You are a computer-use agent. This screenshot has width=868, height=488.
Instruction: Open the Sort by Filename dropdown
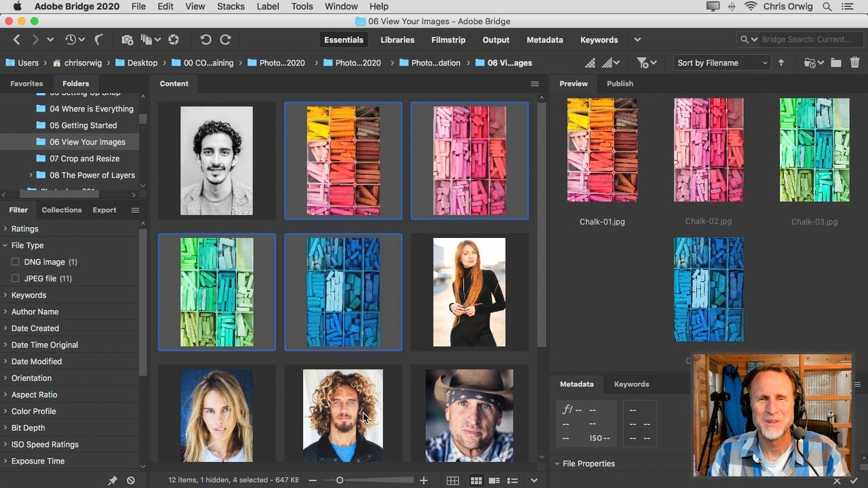[722, 63]
